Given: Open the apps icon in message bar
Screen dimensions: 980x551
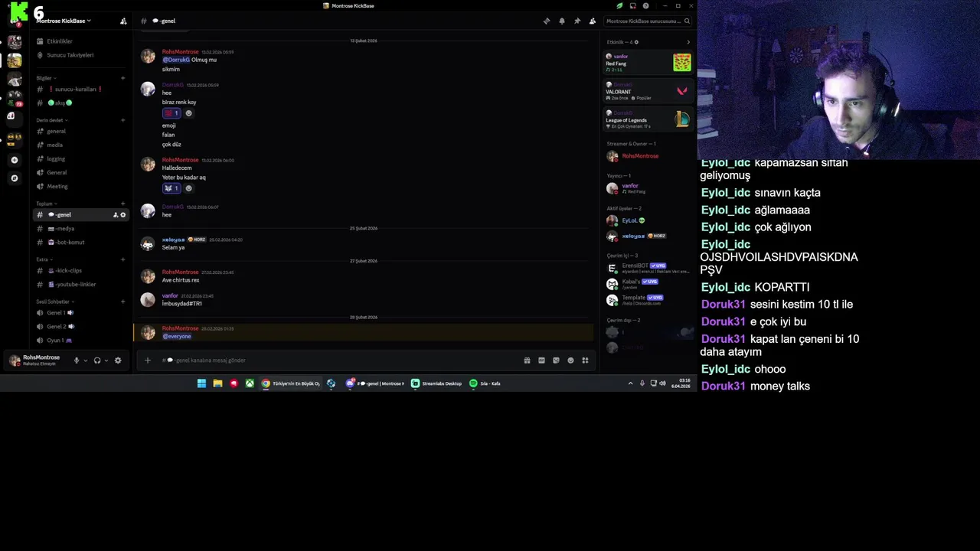Looking at the screenshot, I should (585, 360).
